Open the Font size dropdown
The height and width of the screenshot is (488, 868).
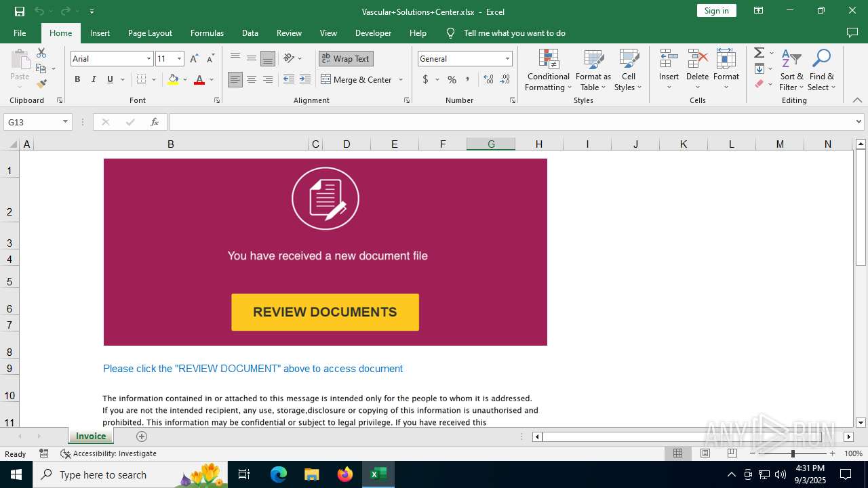[179, 59]
